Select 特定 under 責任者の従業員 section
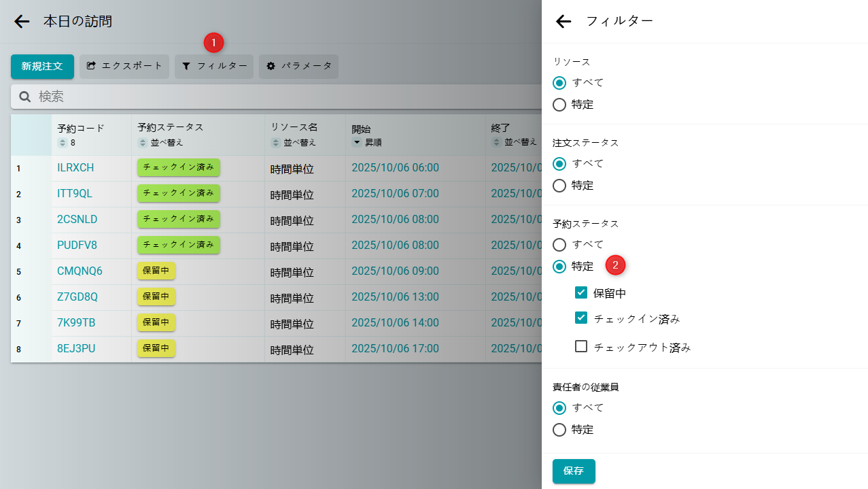Image resolution: width=868 pixels, height=489 pixels. pos(559,430)
